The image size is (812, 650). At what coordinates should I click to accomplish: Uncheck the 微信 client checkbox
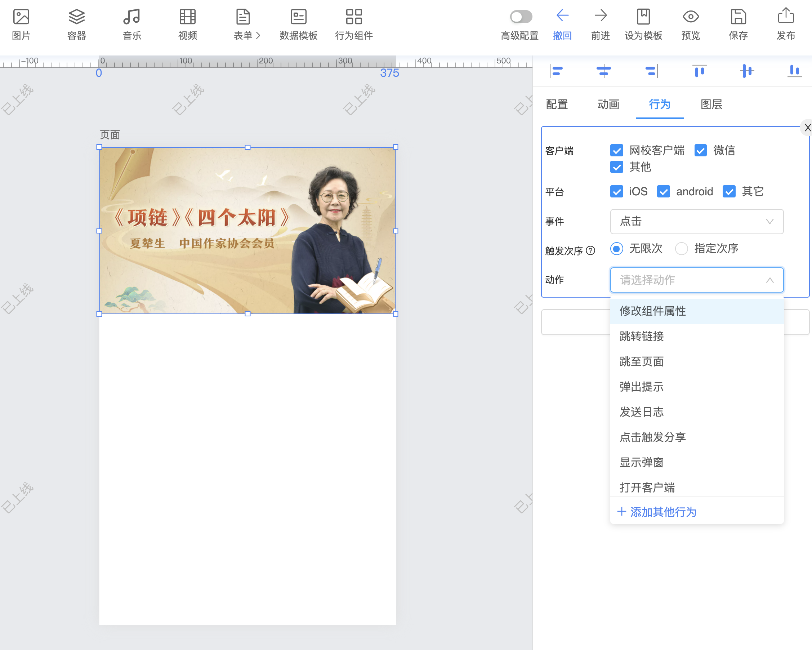pyautogui.click(x=700, y=151)
